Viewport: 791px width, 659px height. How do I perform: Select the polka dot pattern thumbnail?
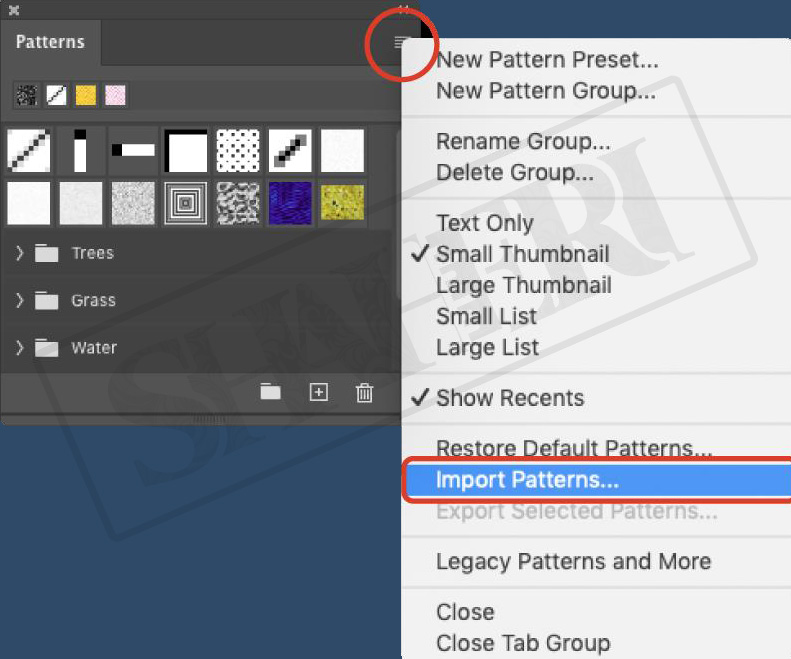[238, 151]
